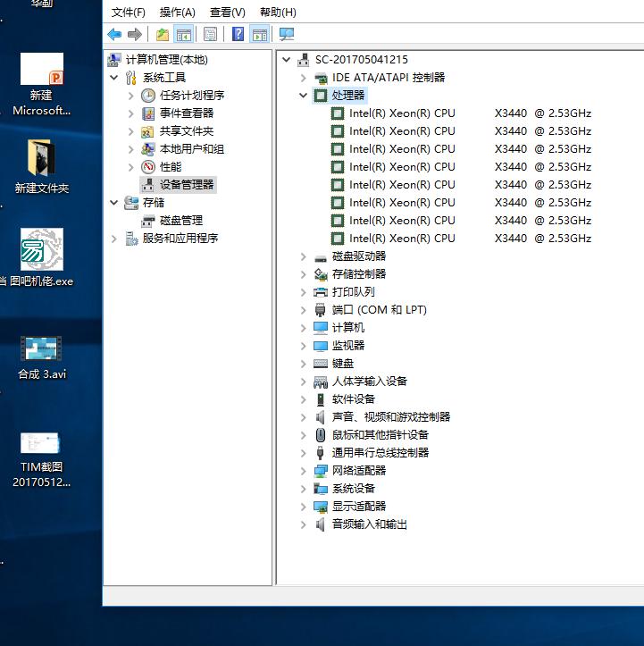This screenshot has height=646, width=644.
Task: Collapse SC-201705041215 root node
Action: click(286, 60)
